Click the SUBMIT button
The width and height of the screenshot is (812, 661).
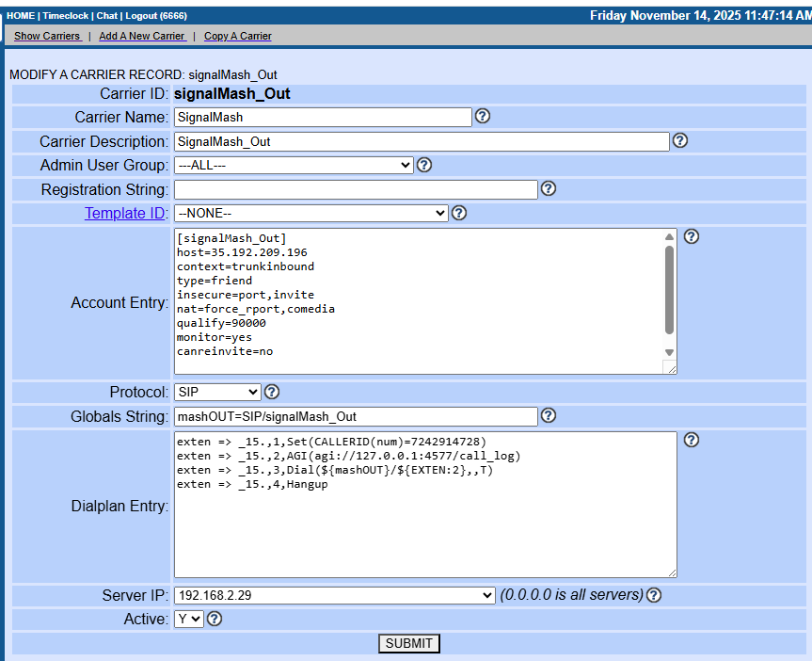(x=409, y=643)
